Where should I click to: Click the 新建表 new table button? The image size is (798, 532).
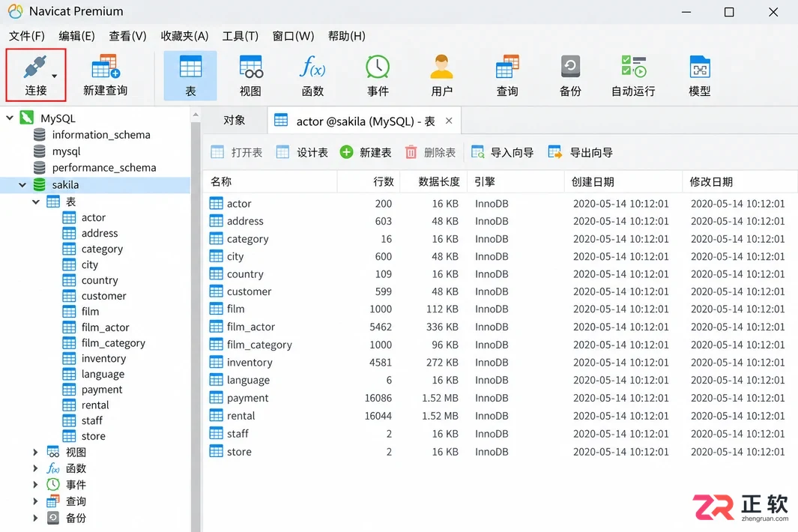(x=366, y=152)
